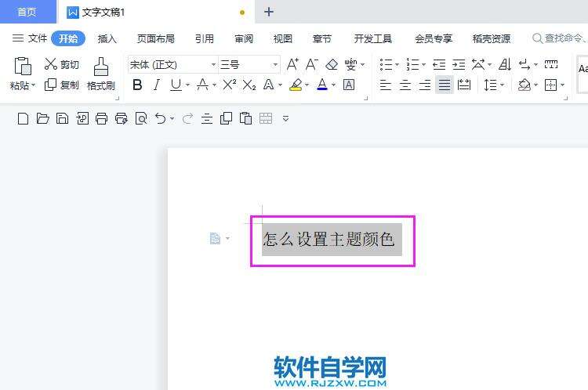The width and height of the screenshot is (588, 390).
Task: Select the Format Painter (格式刷) tool
Action: pyautogui.click(x=101, y=74)
